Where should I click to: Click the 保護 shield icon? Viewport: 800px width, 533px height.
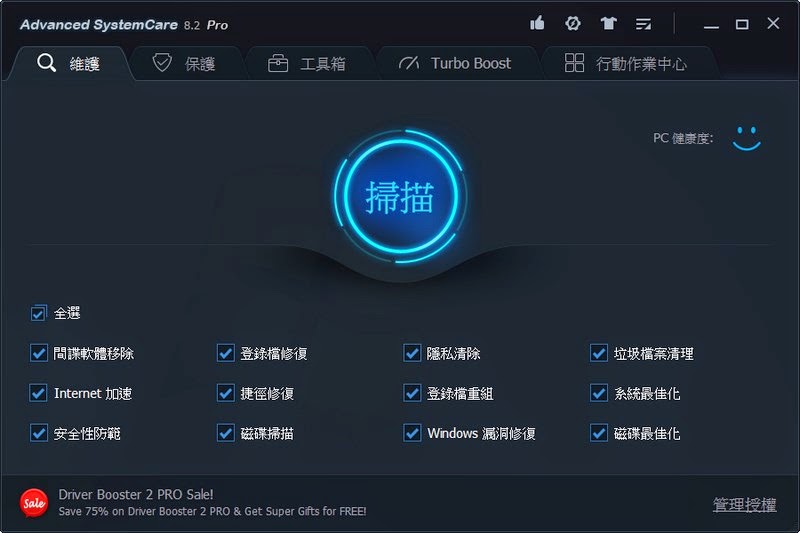(162, 63)
